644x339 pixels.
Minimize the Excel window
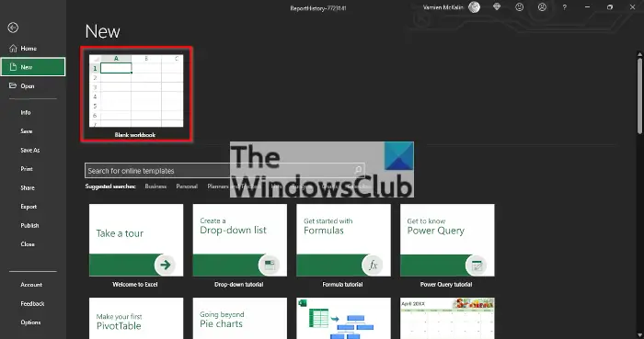pyautogui.click(x=587, y=7)
